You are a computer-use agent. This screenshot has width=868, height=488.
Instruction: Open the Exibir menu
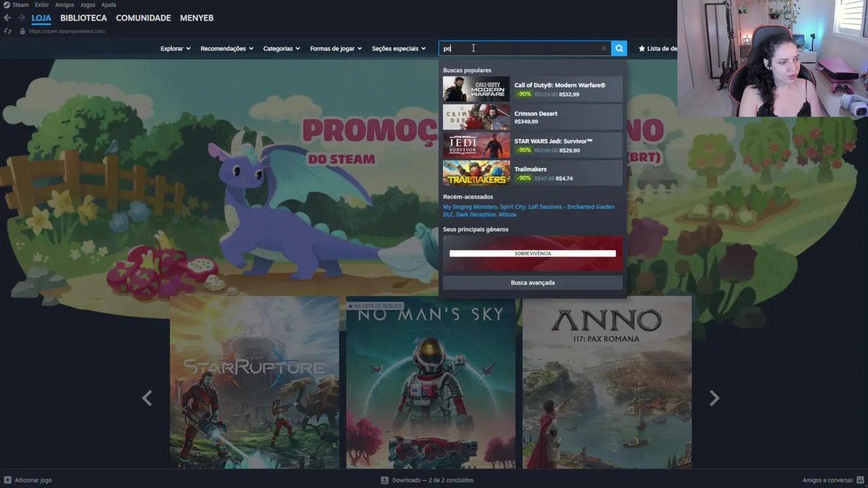click(41, 5)
